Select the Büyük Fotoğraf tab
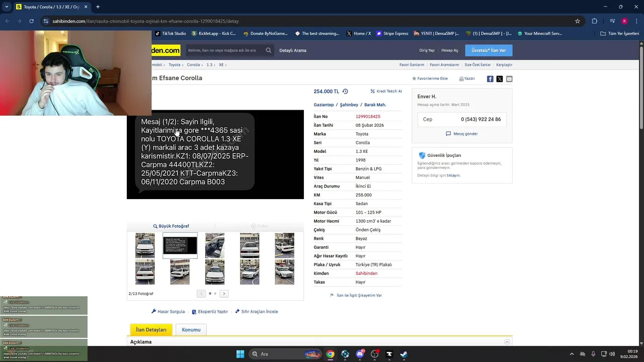644x362 pixels. pyautogui.click(x=171, y=226)
